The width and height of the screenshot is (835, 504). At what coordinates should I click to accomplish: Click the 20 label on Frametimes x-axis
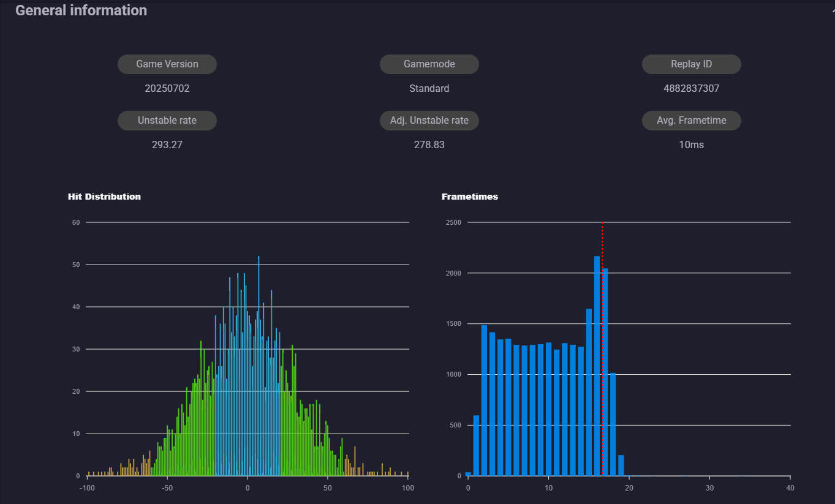[x=629, y=488]
